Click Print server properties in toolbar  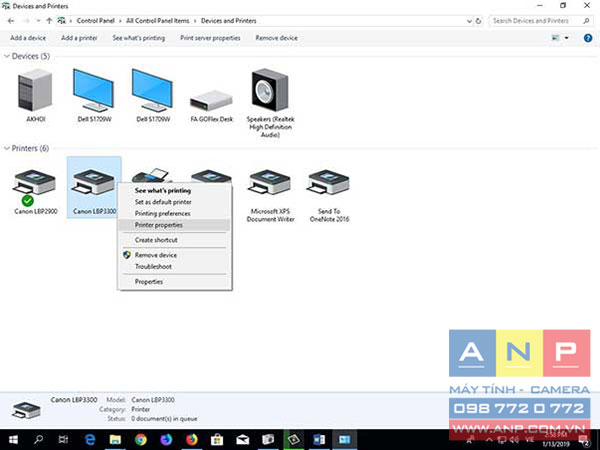click(210, 38)
